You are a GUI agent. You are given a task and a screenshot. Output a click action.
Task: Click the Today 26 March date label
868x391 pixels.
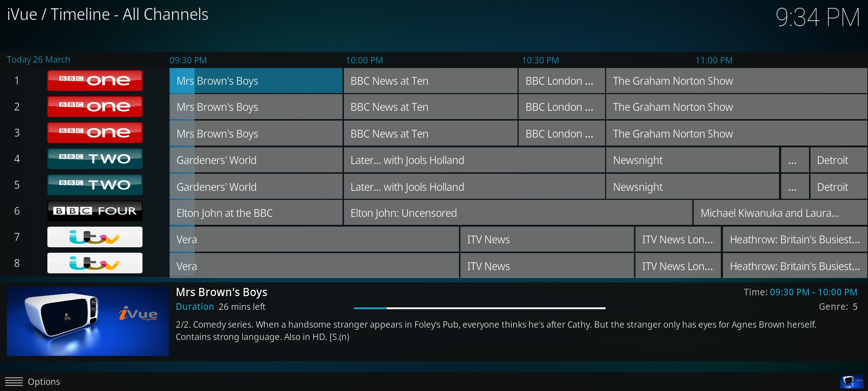point(38,60)
